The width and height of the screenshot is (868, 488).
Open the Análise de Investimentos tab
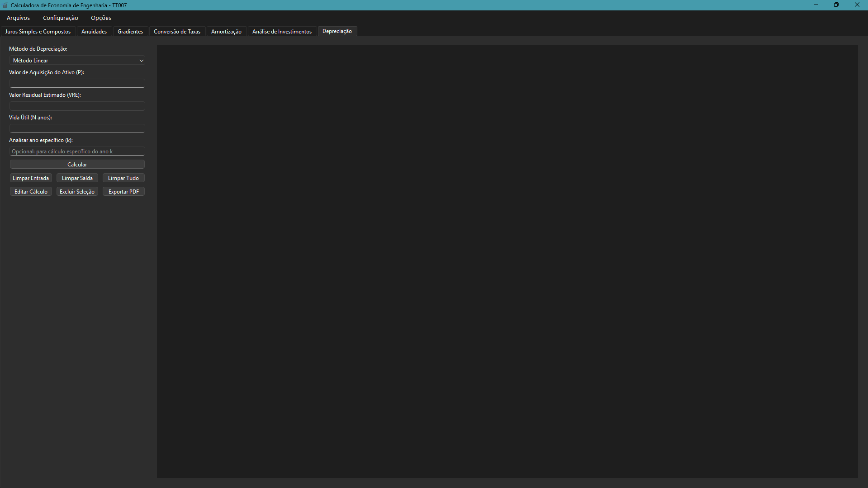(x=282, y=32)
